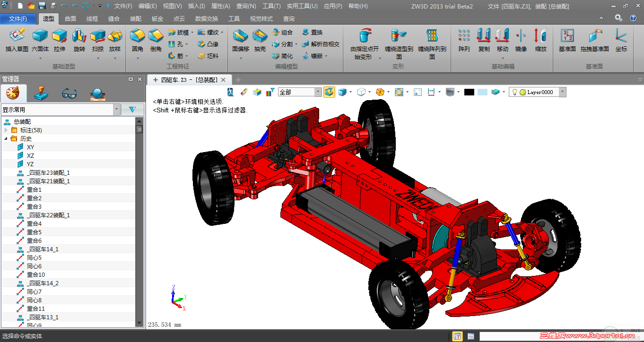The image size is (644, 342).
Task: Choose the 扫掠 sweep tool
Action: 98,40
